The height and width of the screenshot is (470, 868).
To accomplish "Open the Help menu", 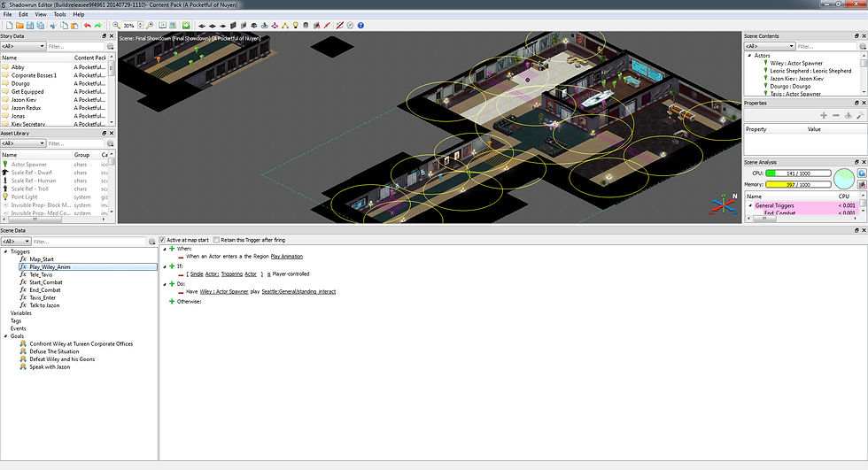I will (x=79, y=14).
